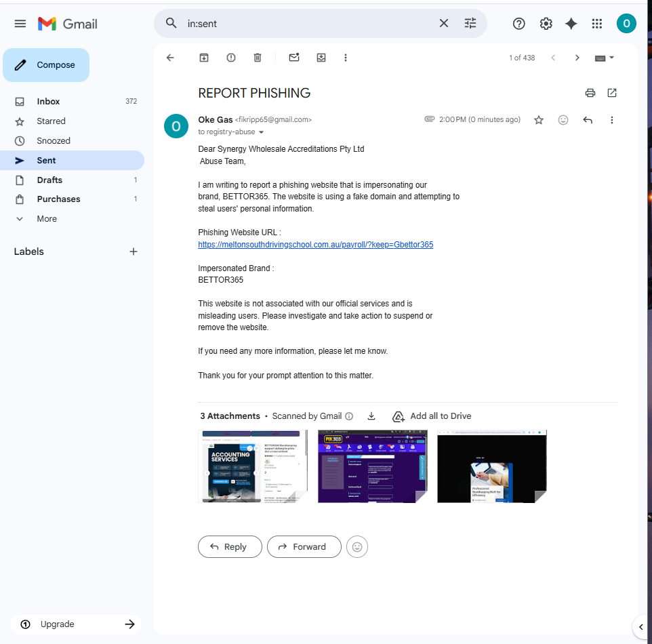Print the email with printer icon
The image size is (652, 644).
point(590,93)
